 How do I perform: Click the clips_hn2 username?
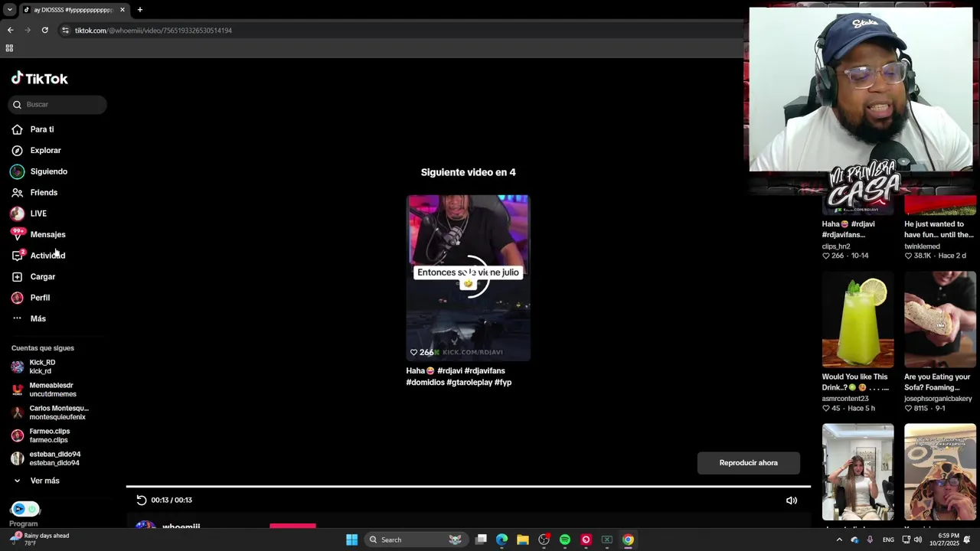836,246
